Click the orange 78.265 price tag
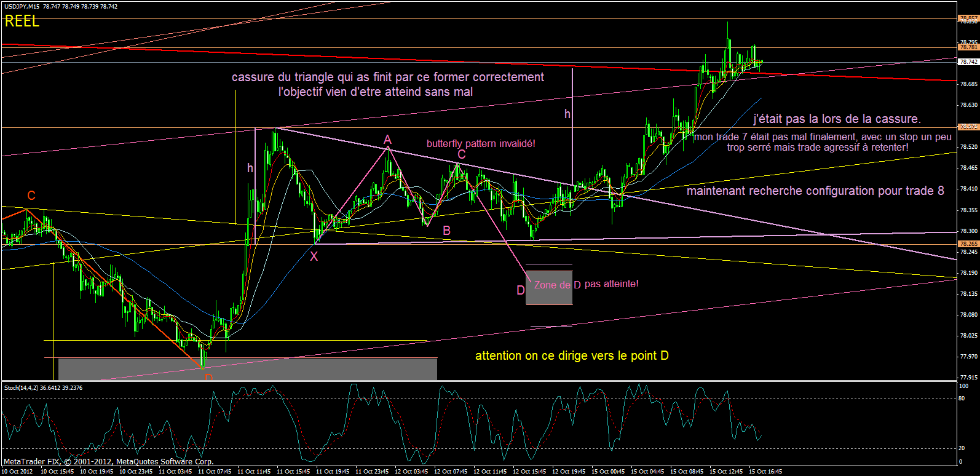 (968, 244)
